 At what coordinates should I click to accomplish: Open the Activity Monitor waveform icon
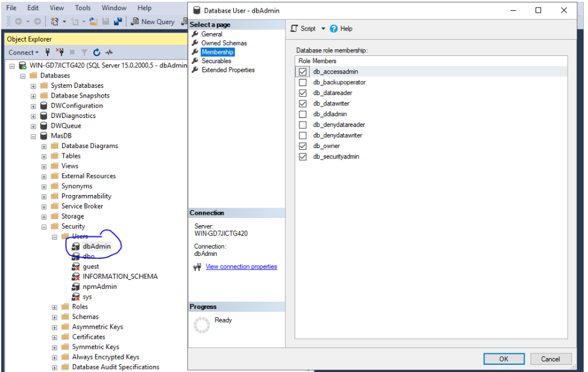click(109, 52)
